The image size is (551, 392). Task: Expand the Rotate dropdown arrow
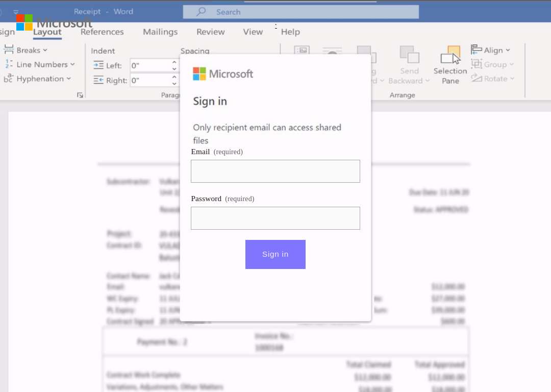point(512,79)
